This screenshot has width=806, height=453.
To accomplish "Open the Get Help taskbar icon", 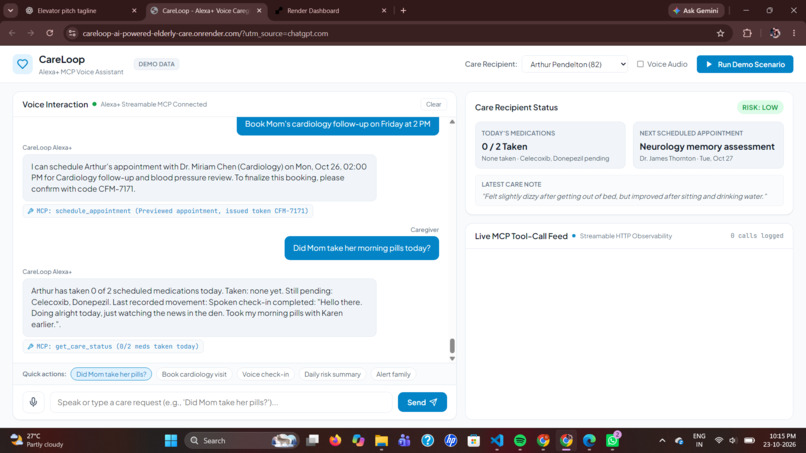I will pyautogui.click(x=428, y=441).
